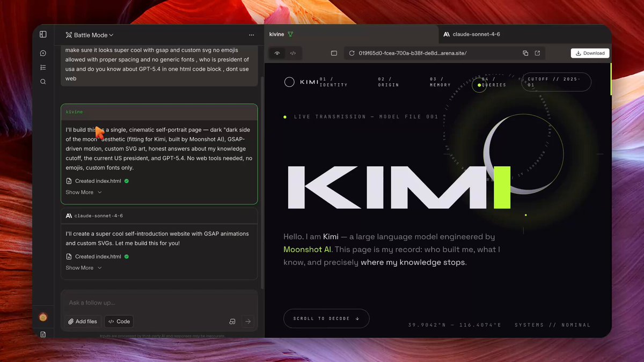Click SYSTEMS // NOMINAL status text

click(x=553, y=325)
